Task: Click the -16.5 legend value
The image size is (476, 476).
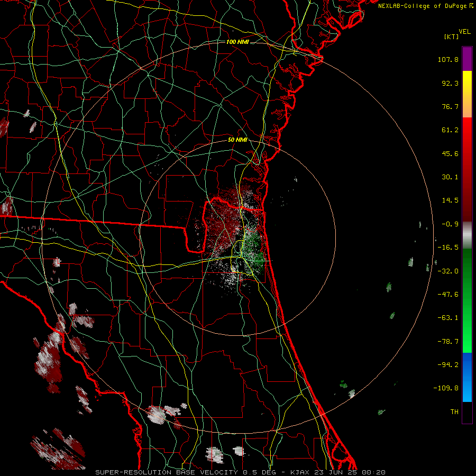Action: 448,248
